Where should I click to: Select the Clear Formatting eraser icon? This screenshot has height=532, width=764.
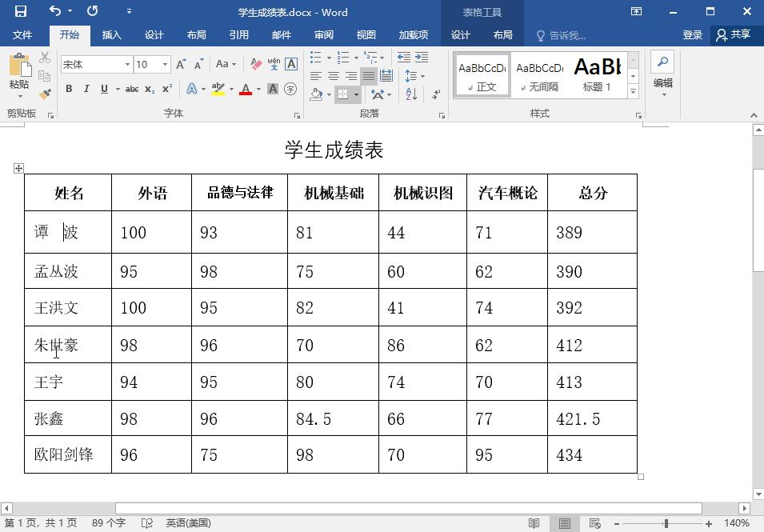coord(256,64)
